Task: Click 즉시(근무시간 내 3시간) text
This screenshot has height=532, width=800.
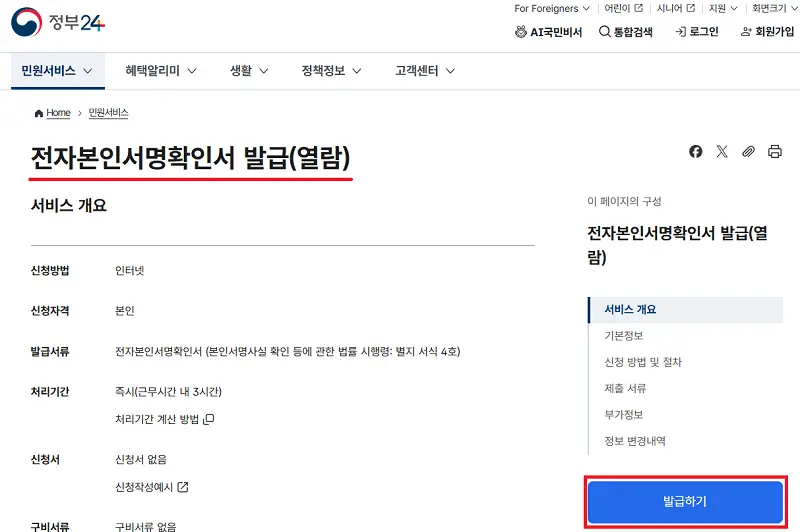Action: (168, 392)
